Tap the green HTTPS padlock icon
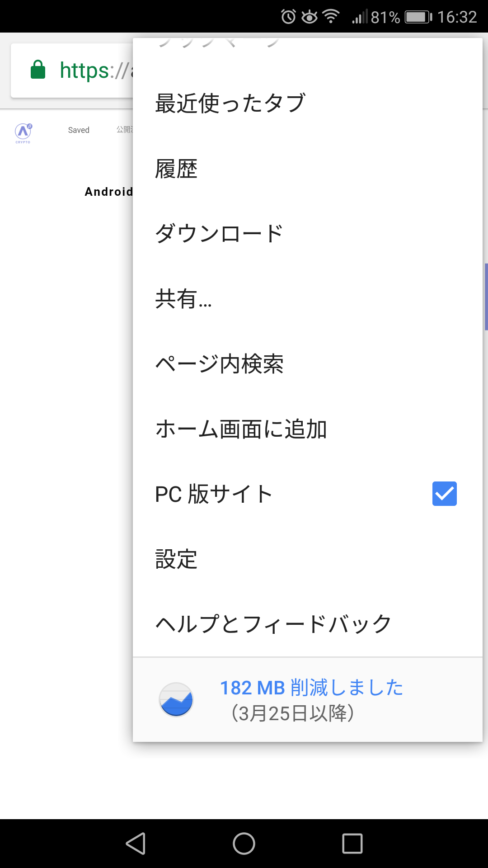This screenshot has width=488, height=868. coord(38,70)
